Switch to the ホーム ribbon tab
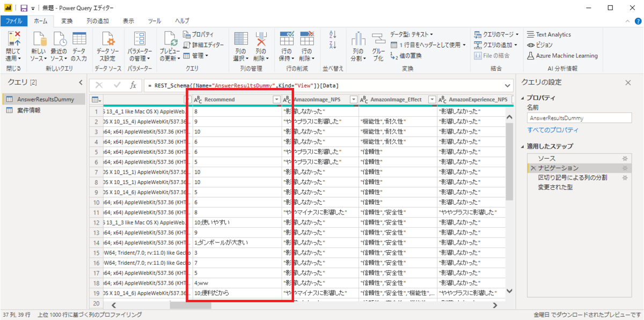644x320 pixels. pyautogui.click(x=40, y=21)
